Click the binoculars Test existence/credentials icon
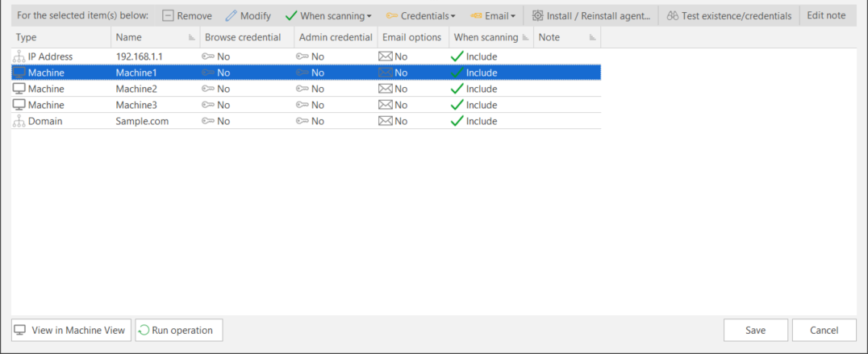This screenshot has height=354, width=868. coord(673,15)
